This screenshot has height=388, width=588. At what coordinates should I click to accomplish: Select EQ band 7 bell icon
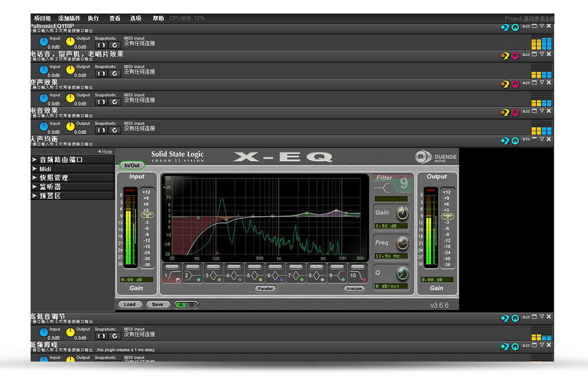[x=296, y=276]
